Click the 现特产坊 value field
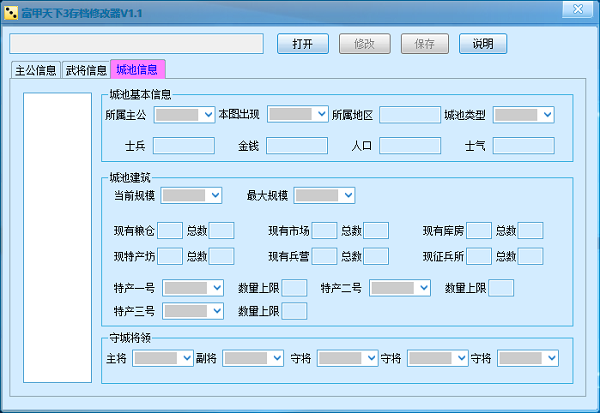This screenshot has height=413, width=600. (170, 256)
